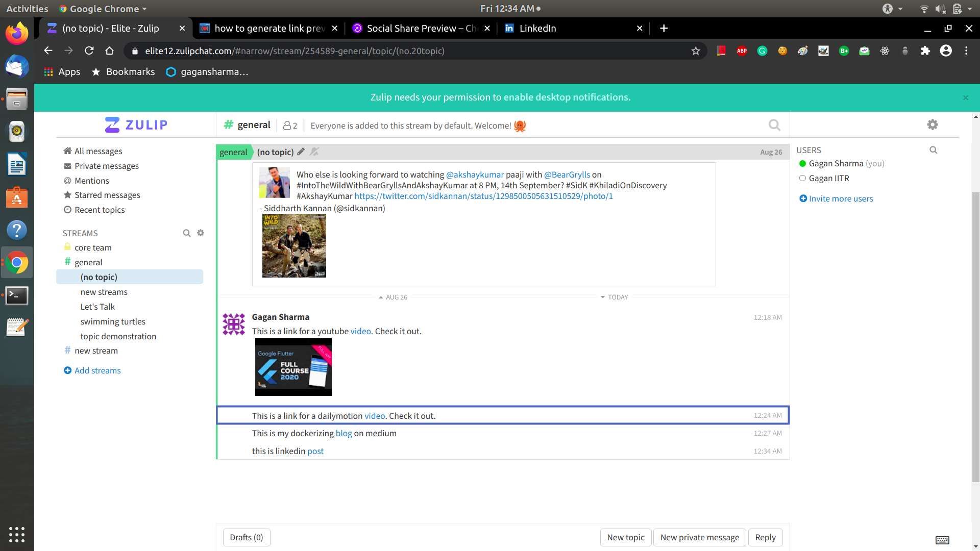Expand the TODAY date marker

[x=614, y=297]
